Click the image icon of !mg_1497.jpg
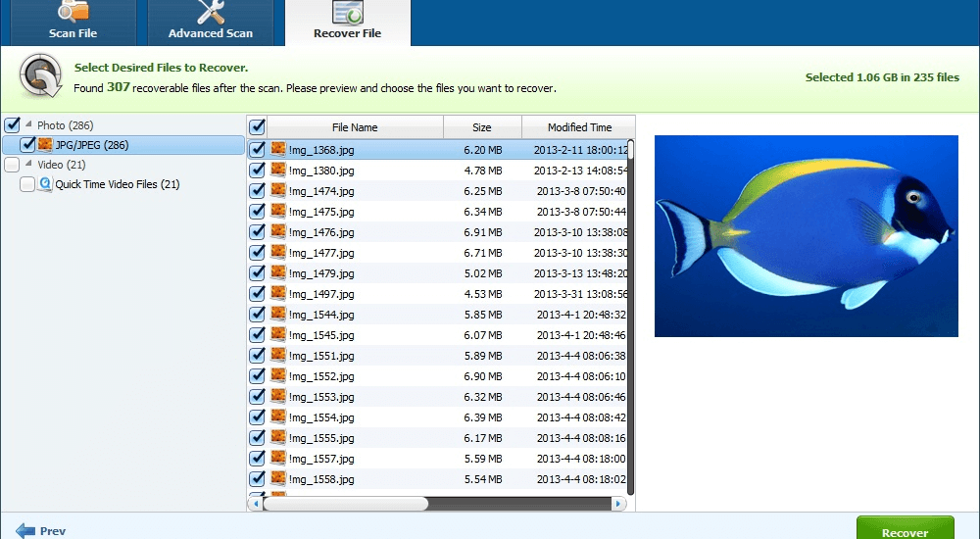The height and width of the screenshot is (539, 980). pyautogui.click(x=278, y=293)
